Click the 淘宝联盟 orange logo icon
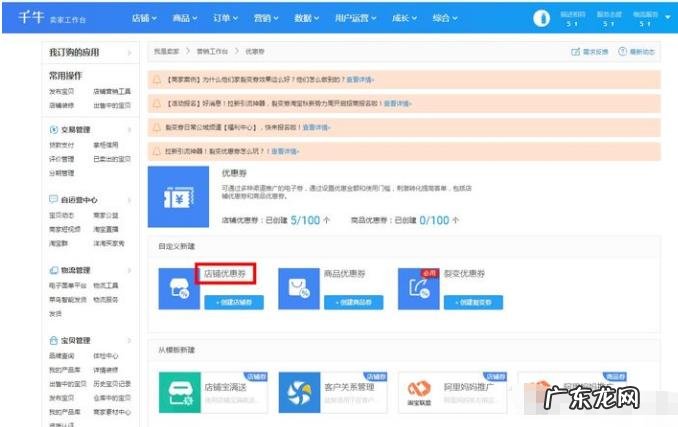Screen dimensions: 678x427 click(x=419, y=392)
